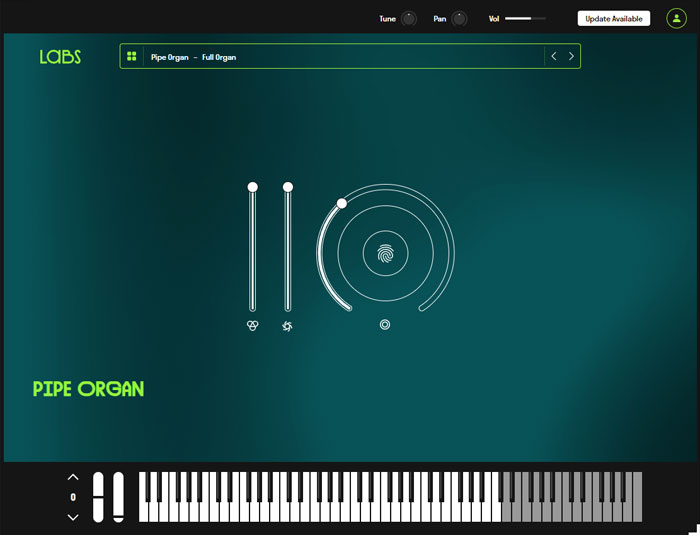Shift octave up with the up chevron
The width and height of the screenshot is (700, 535).
coord(73,477)
